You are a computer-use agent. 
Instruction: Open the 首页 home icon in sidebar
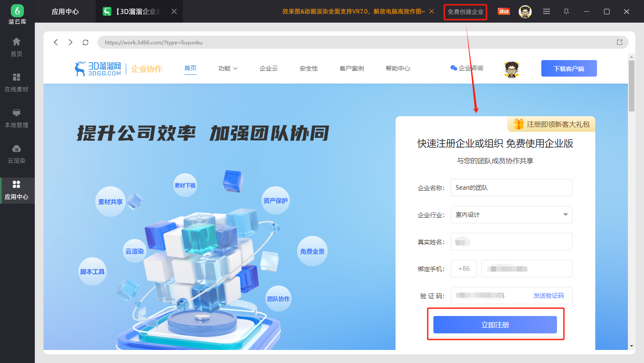pyautogui.click(x=17, y=47)
